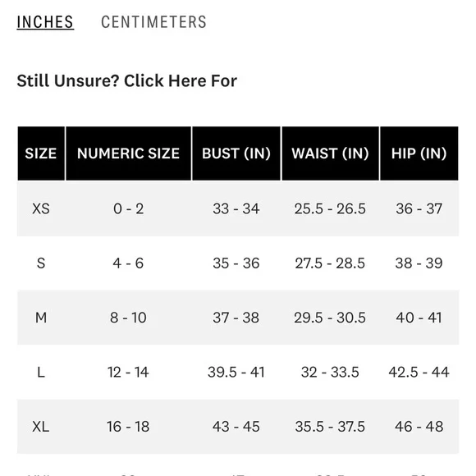
Task: Select the NUMERIC SIZE column header
Action: click(128, 153)
